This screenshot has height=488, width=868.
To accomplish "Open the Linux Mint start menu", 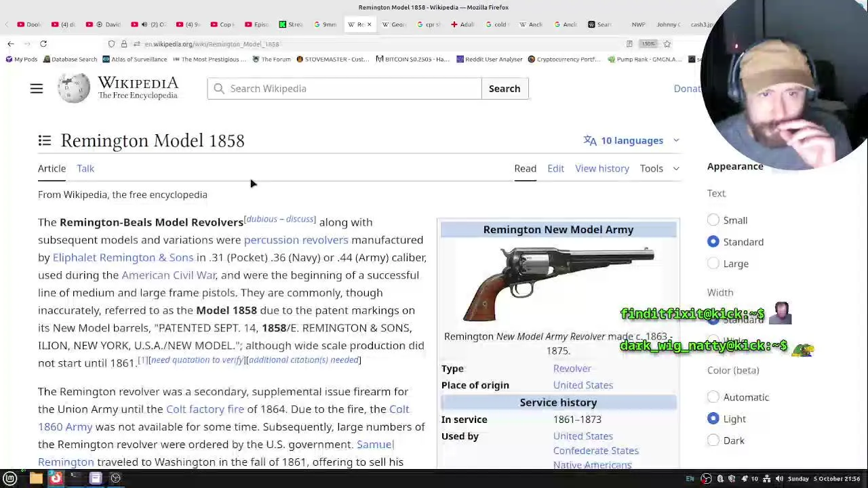I will tap(10, 479).
